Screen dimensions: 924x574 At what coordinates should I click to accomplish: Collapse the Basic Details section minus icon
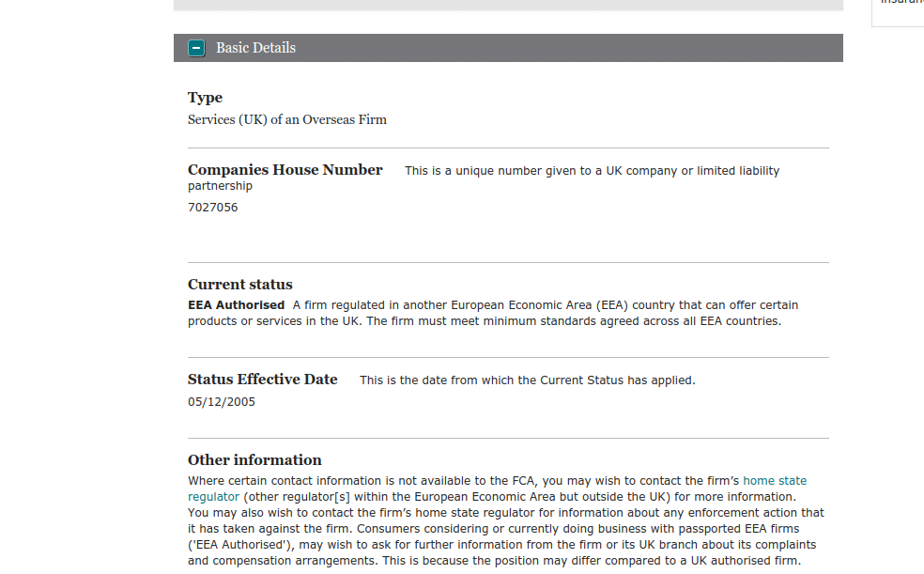pyautogui.click(x=196, y=48)
